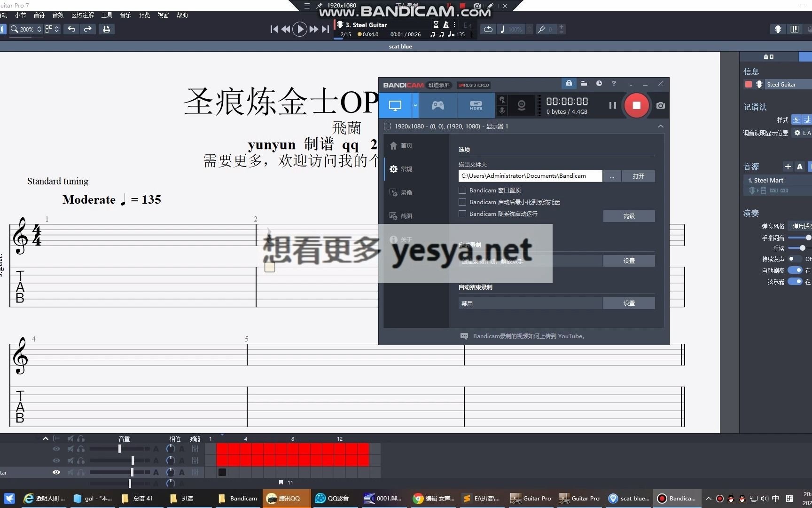Click the undo arrow in Guitar Pro toolbar
This screenshot has width=812, height=508.
(71, 29)
